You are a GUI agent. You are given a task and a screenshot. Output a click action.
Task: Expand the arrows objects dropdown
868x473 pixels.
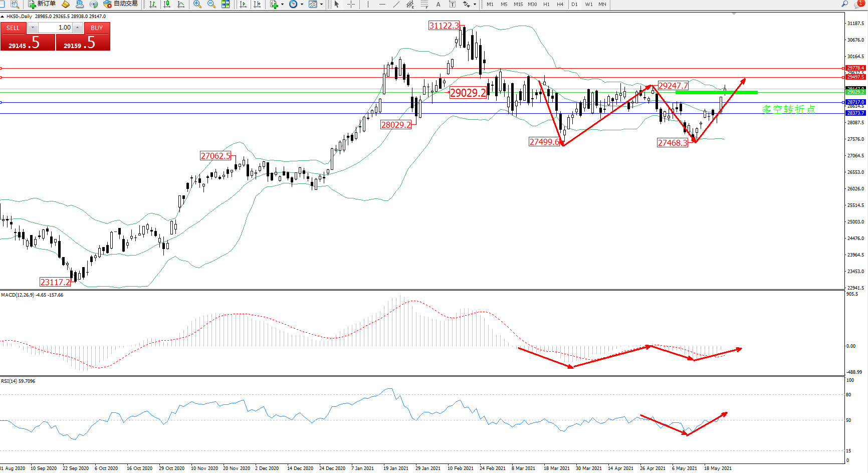[x=475, y=4]
